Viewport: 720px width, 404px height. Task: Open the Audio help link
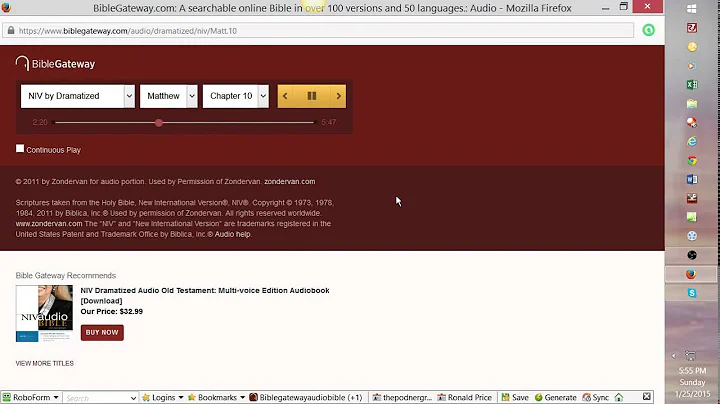tap(232, 234)
